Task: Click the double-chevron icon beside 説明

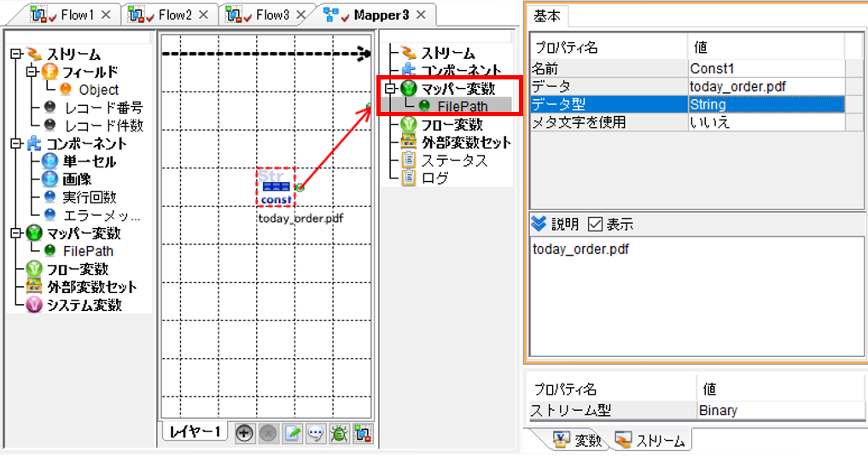Action: pos(538,224)
